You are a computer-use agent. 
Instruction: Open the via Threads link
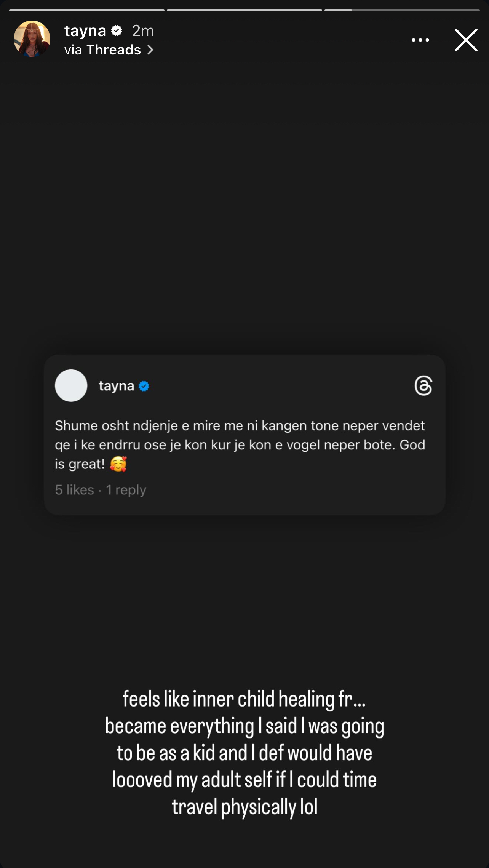point(109,50)
